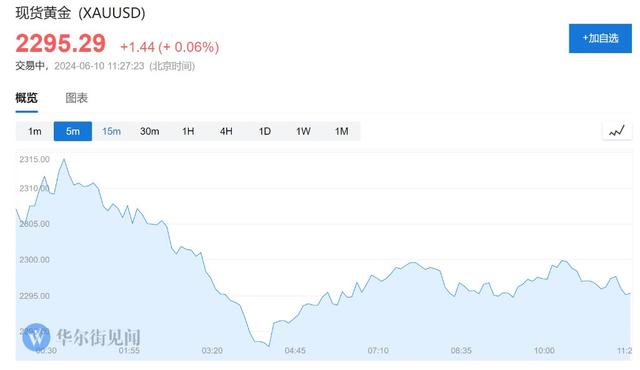Click the chart peak near 2315.00
Screen dimensions: 640x370
(x=64, y=160)
